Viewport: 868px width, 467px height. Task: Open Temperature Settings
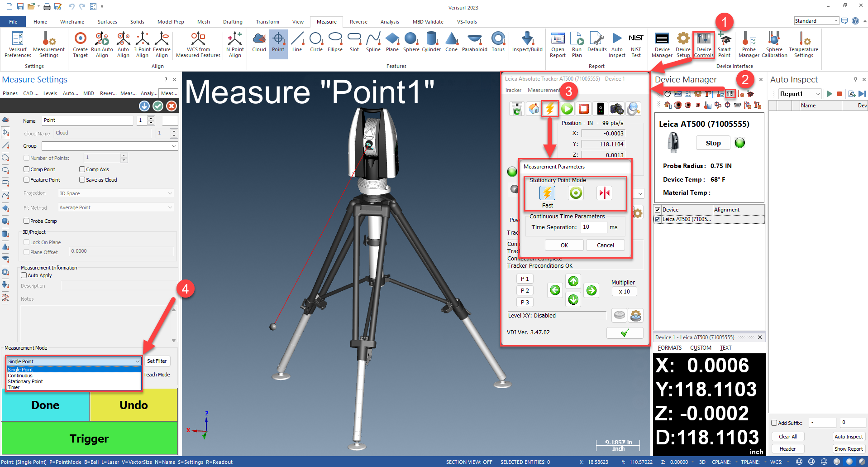pos(803,45)
